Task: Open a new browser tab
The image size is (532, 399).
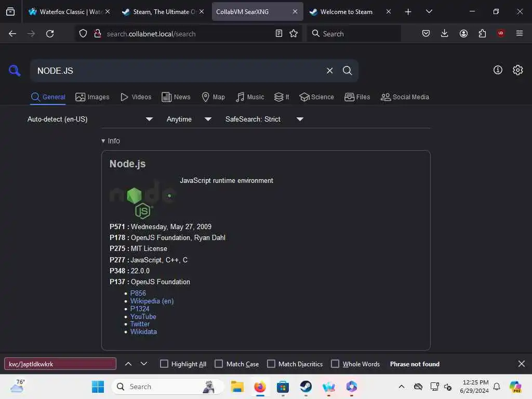Action: tap(408, 12)
